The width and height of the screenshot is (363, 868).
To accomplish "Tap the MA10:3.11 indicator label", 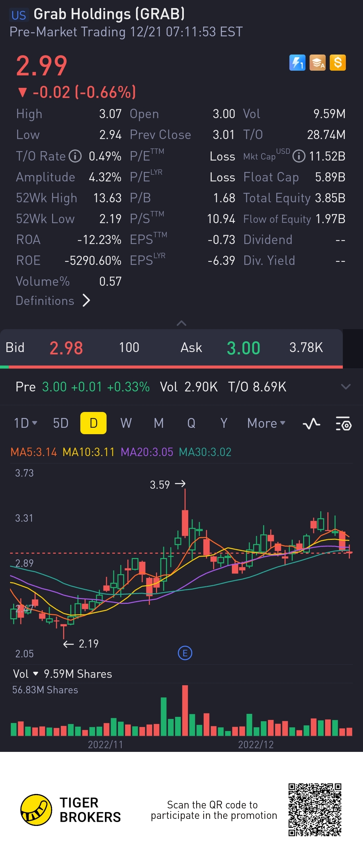I will tap(89, 452).
